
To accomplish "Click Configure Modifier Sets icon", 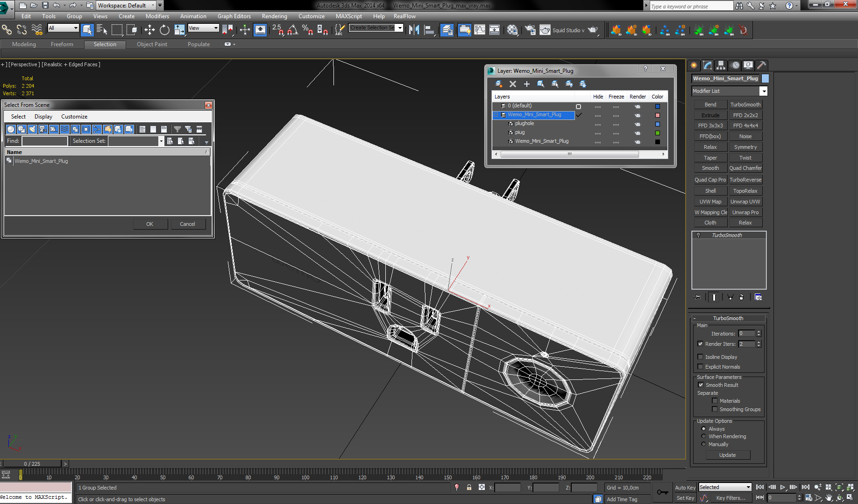I will click(x=758, y=297).
